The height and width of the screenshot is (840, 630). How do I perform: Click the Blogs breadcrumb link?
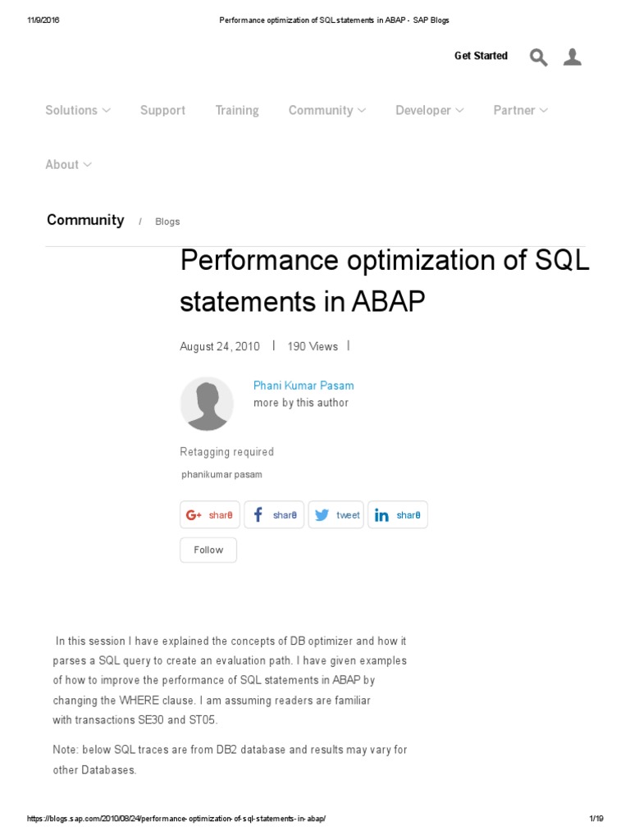coord(167,221)
